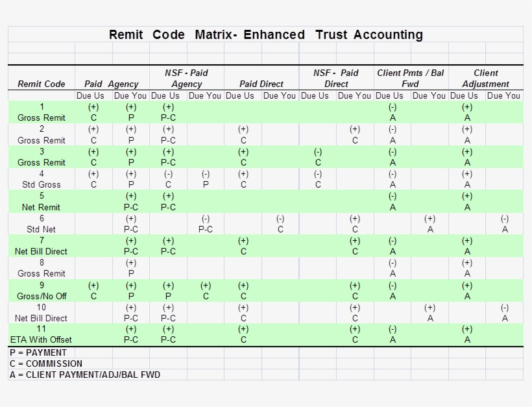
Task: Click the Client Pmts / Bal Fwd header
Action: pos(410,79)
